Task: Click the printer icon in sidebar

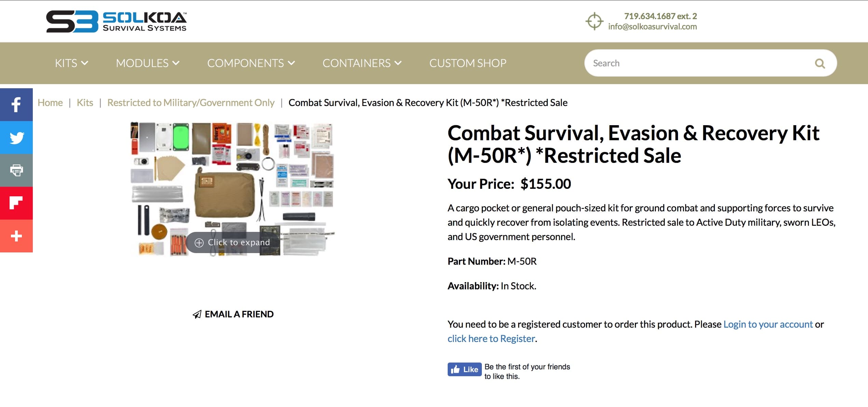Action: click(x=16, y=170)
